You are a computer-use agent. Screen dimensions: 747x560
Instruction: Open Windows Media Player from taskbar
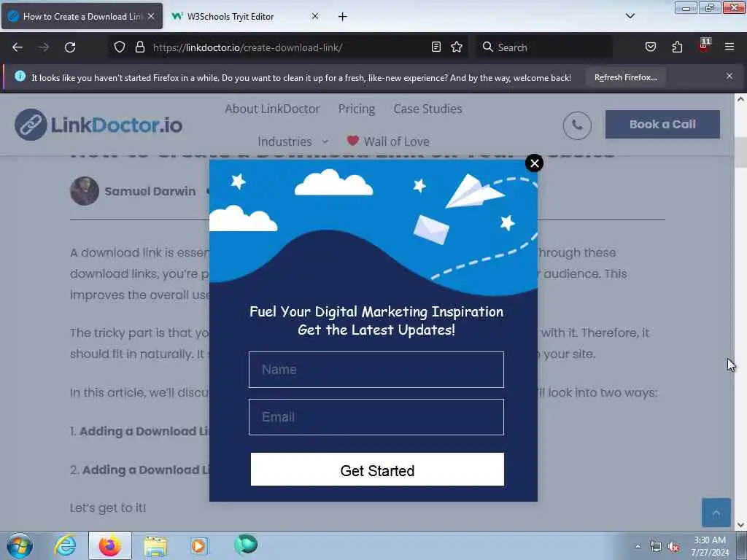[199, 545]
